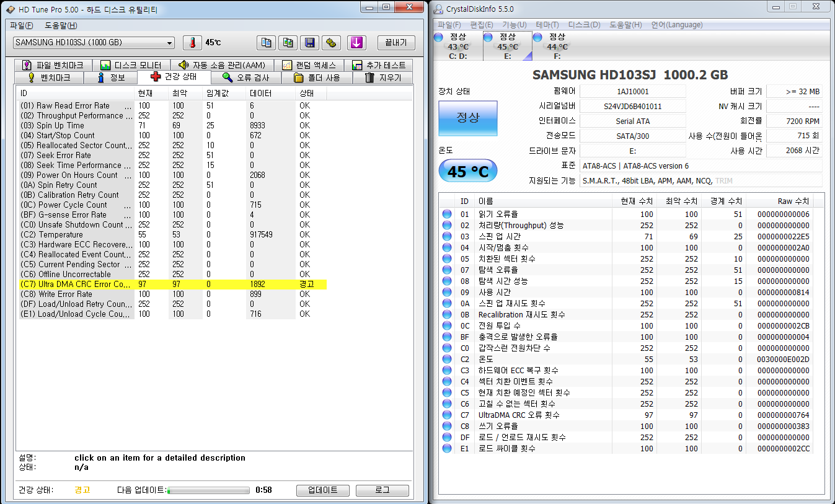Click the 이름 column header in CrystalDiskInfo
Image resolution: width=835 pixels, height=504 pixels.
(542, 201)
